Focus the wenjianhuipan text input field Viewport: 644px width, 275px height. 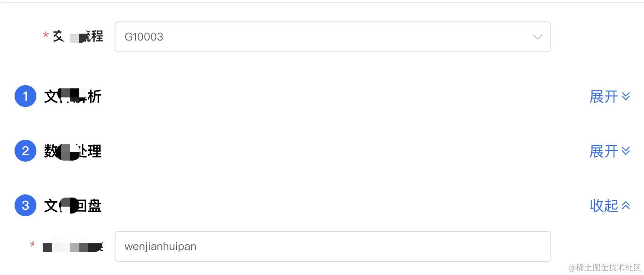click(332, 246)
